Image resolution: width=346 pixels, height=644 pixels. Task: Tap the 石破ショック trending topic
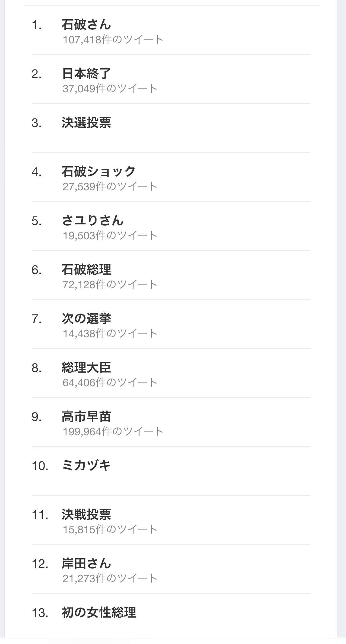tap(99, 172)
